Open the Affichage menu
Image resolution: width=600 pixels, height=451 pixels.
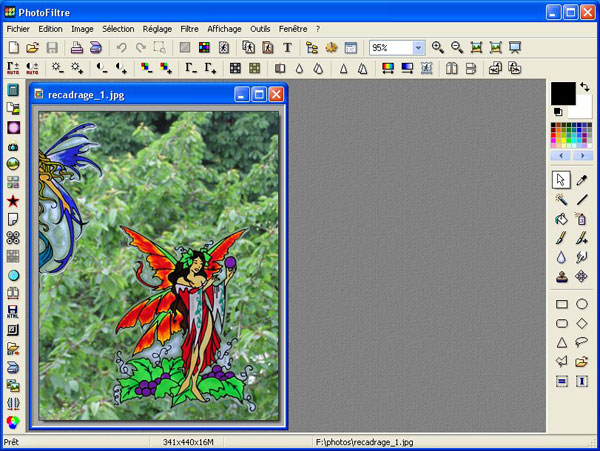pos(224,29)
